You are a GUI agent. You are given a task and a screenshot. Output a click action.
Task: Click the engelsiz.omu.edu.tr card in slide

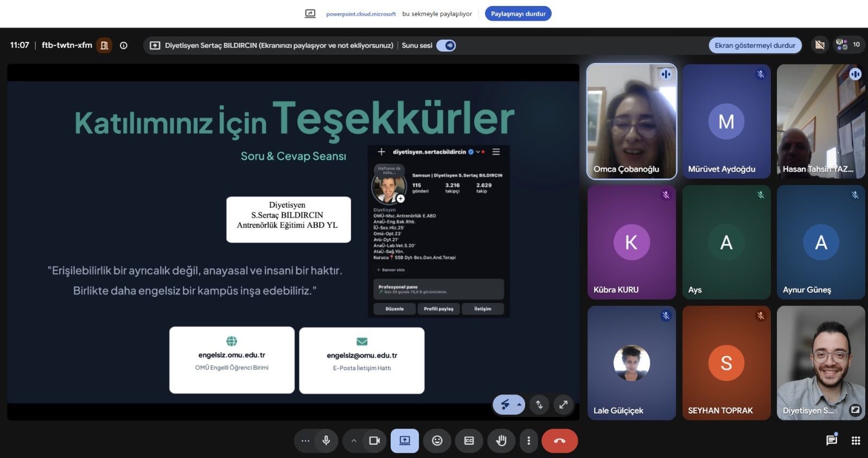tap(232, 360)
